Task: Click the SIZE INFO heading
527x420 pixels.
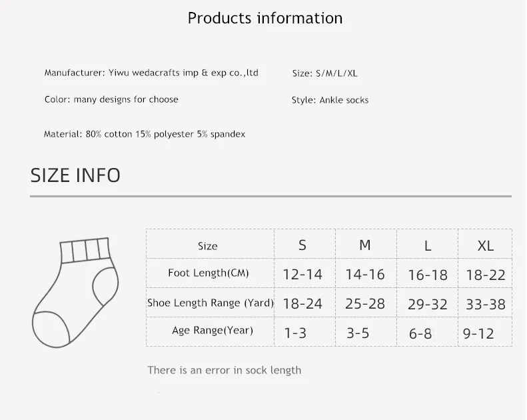Action: coord(75,175)
